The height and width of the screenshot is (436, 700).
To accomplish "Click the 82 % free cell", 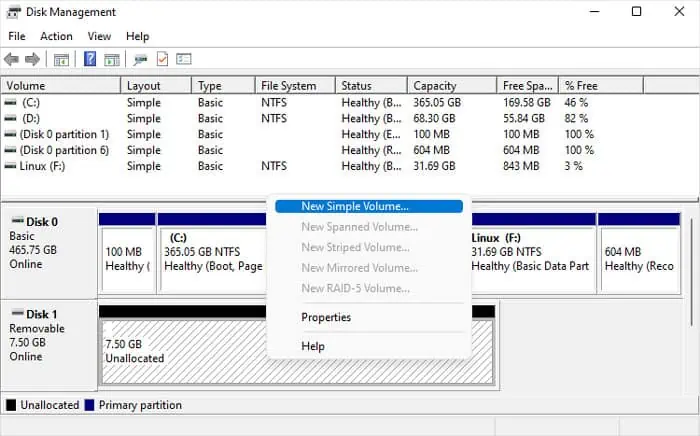I will click(x=576, y=118).
